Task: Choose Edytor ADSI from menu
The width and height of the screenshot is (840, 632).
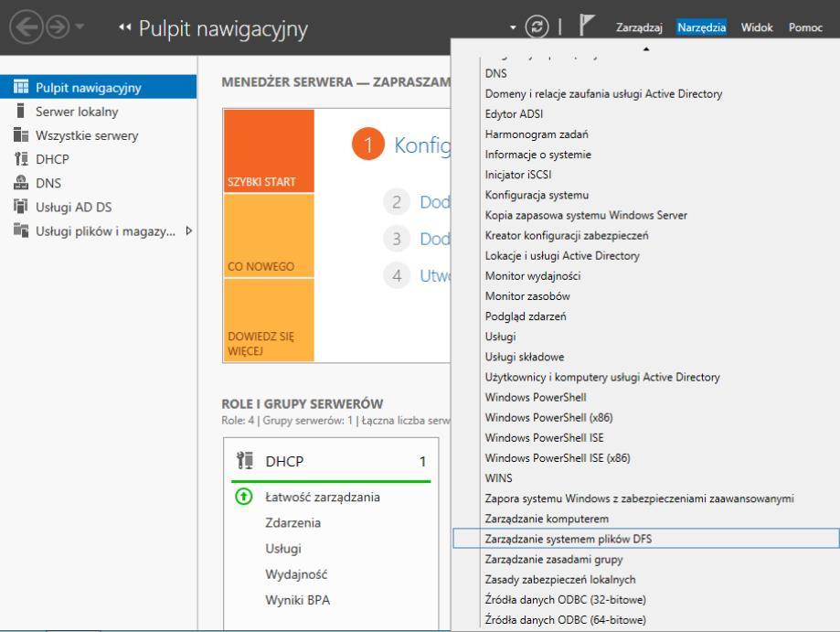Action: pyautogui.click(x=645, y=114)
